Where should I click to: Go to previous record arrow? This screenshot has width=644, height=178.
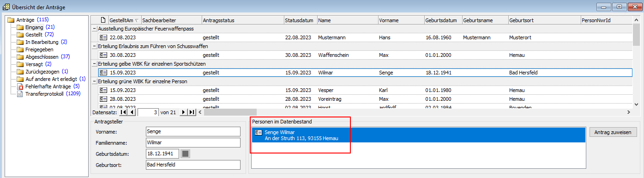132,112
